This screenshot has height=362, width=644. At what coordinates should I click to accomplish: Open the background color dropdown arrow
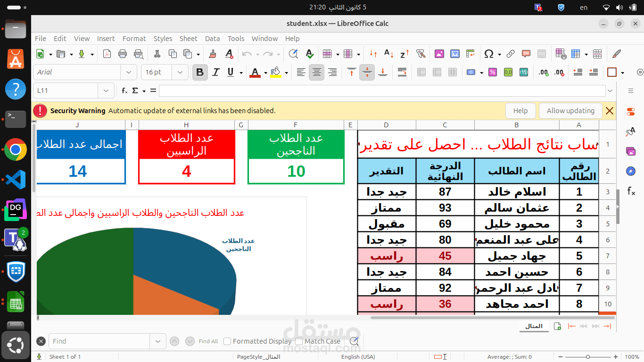[286, 73]
